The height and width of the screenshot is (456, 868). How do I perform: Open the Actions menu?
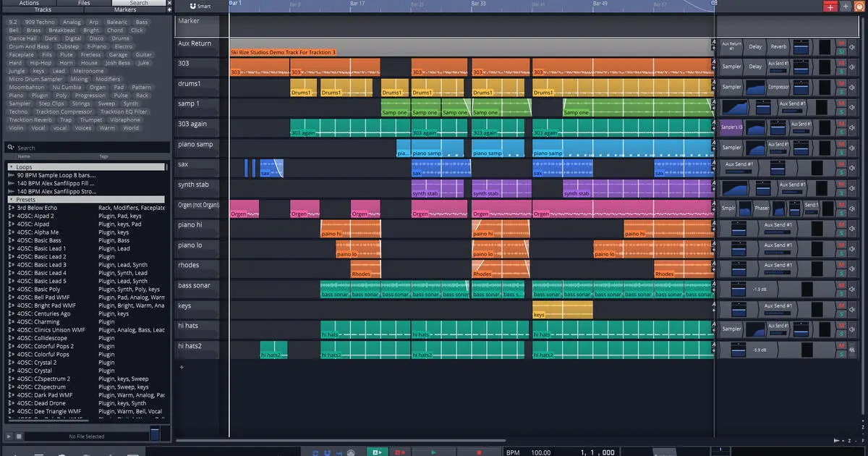coord(29,3)
